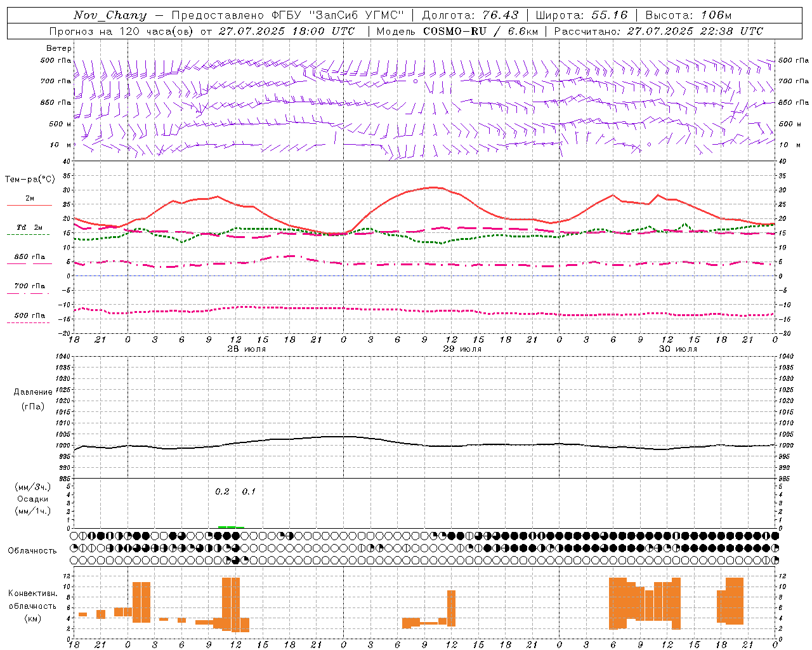Click the Широта: 55.16 value
This screenshot has height=650, width=812.
click(x=581, y=15)
